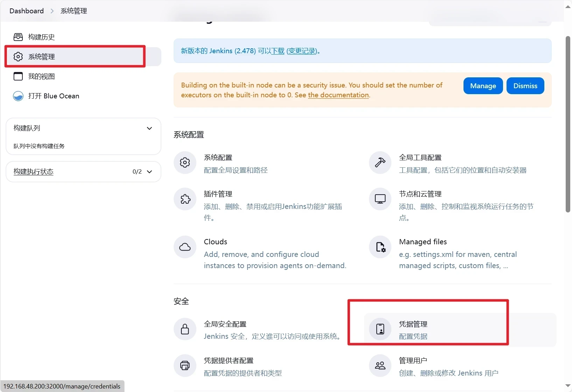Open the Clouds cloud icon
The image size is (572, 392).
click(x=185, y=247)
